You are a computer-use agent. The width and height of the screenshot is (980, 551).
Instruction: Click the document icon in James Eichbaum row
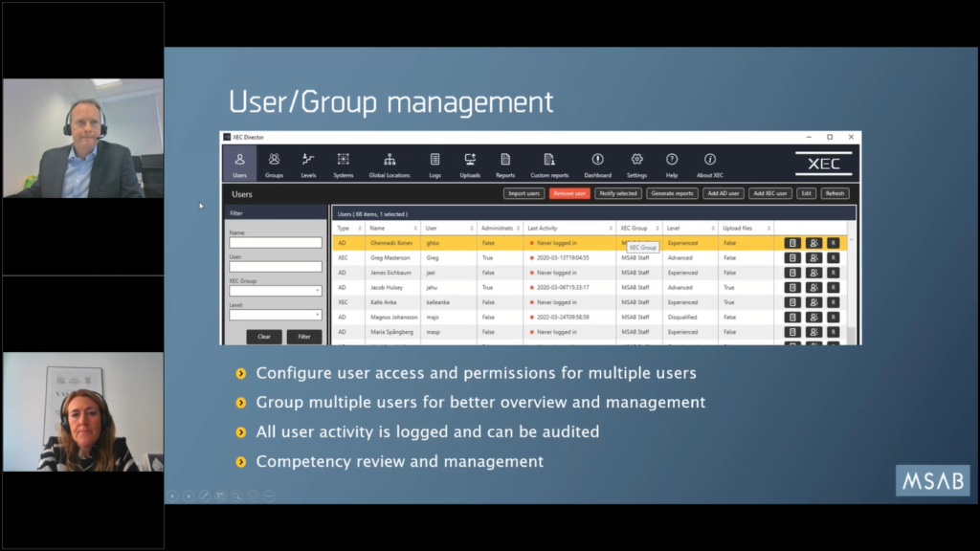click(x=792, y=273)
